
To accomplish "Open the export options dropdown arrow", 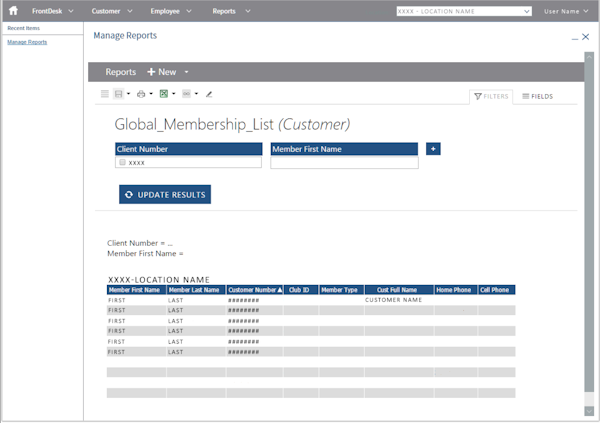I will (174, 94).
